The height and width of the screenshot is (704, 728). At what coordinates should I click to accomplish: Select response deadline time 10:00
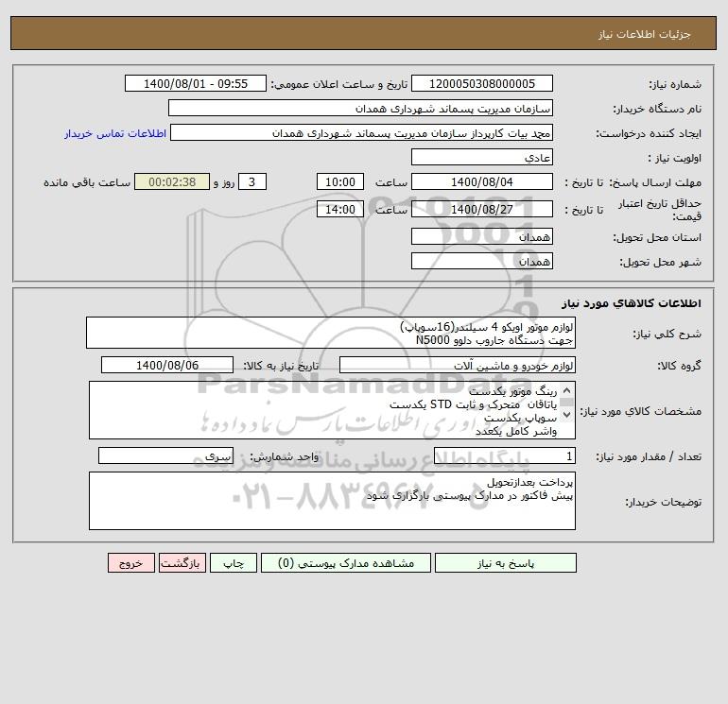tap(339, 182)
